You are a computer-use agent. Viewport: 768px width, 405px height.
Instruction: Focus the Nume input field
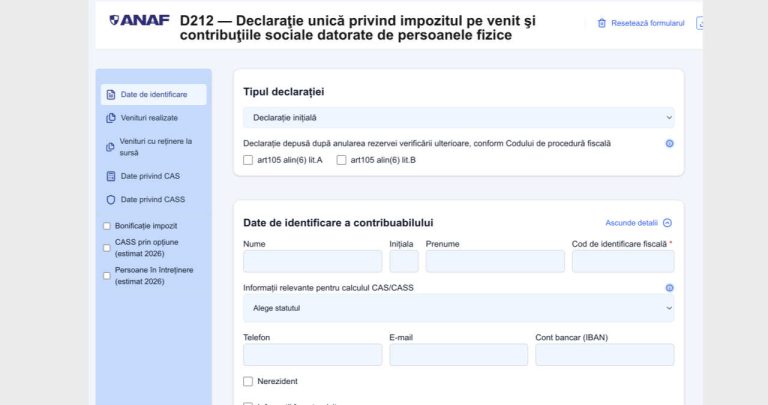click(312, 262)
